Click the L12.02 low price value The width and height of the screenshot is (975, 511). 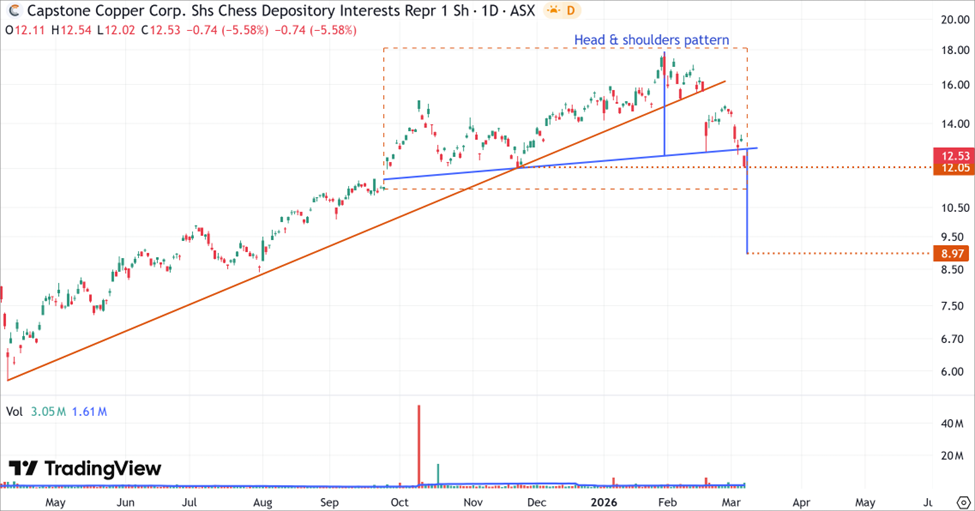[x=115, y=30]
